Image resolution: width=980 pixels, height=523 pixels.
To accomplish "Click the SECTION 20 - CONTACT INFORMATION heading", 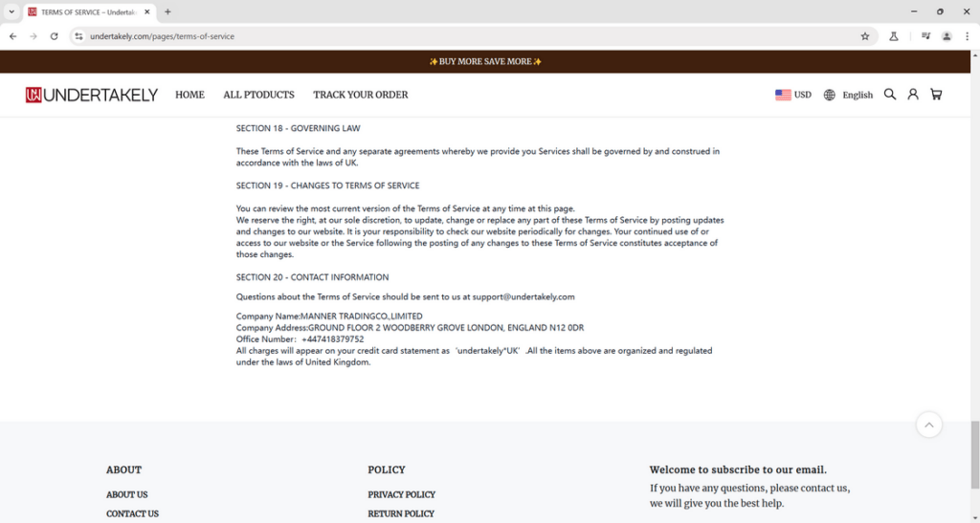I will (x=313, y=277).
